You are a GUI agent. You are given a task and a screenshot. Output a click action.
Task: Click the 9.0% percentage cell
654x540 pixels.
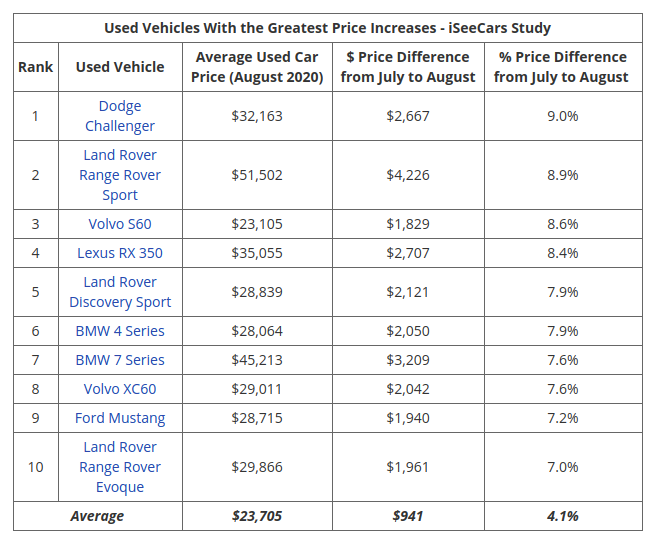coord(562,116)
